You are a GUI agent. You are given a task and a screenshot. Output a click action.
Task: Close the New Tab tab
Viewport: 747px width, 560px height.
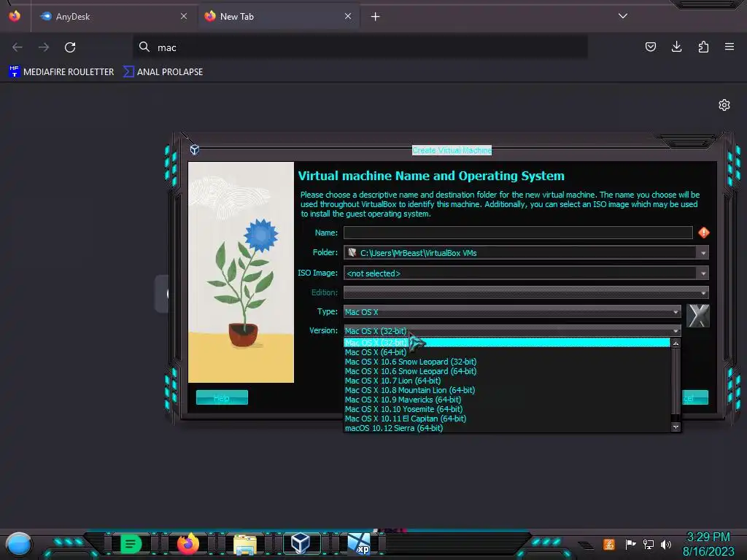(348, 16)
